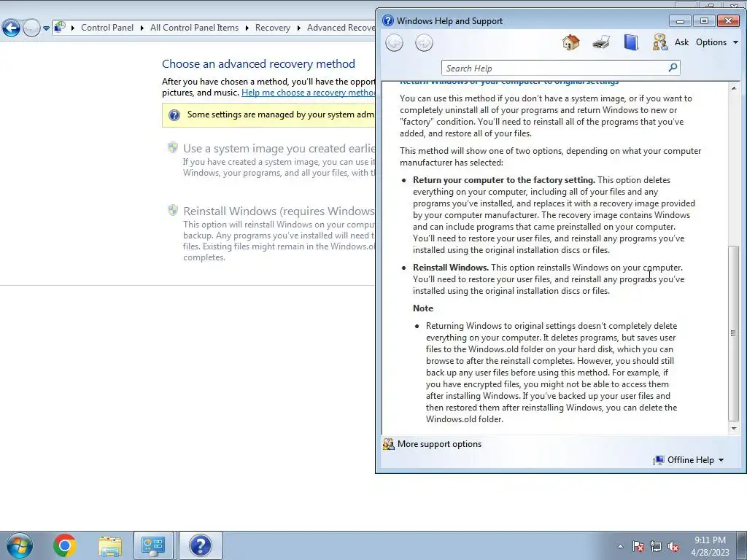Go back in Windows Help and Support
The width and height of the screenshot is (747, 560).
(394, 43)
